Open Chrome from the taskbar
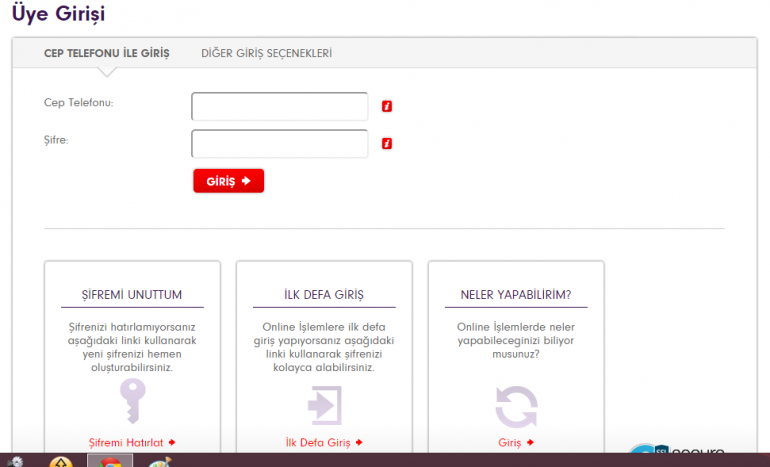Viewport: 770px width, 467px height. point(110,462)
